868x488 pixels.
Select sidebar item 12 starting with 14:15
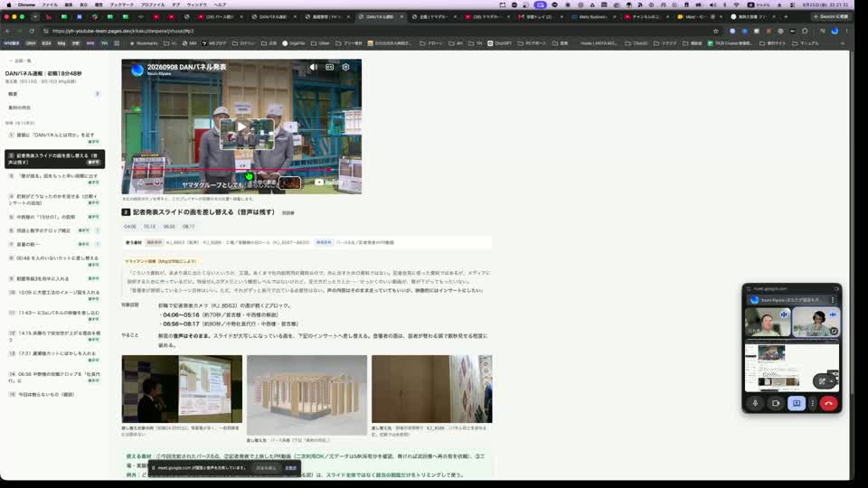tap(54, 336)
